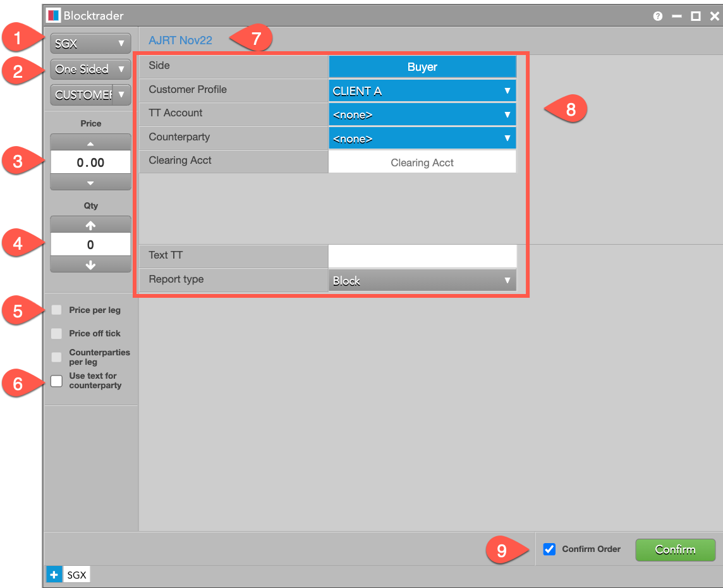Click the AJRT Nov22 instrument link
Viewport: 723px width, 588px height.
pyautogui.click(x=180, y=40)
